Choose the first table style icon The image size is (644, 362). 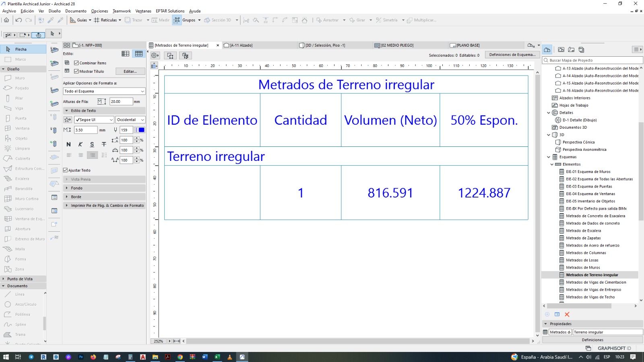tap(126, 54)
